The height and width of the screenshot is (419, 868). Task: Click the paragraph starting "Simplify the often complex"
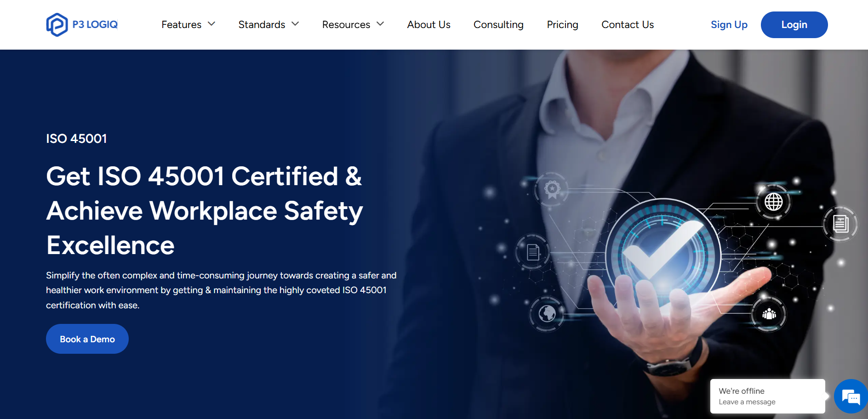[221, 290]
